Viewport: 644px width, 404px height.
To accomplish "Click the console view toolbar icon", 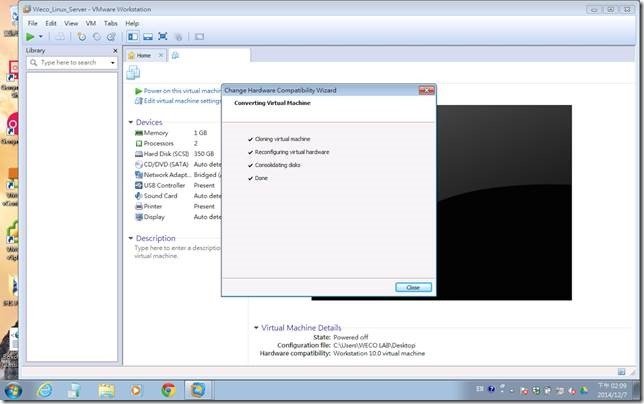I will [199, 37].
